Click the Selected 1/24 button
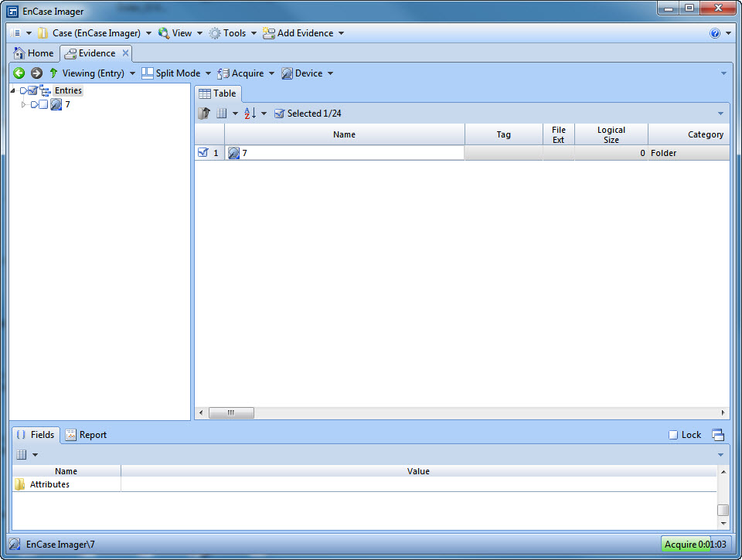Viewport: 742px width, 560px height. tap(308, 114)
